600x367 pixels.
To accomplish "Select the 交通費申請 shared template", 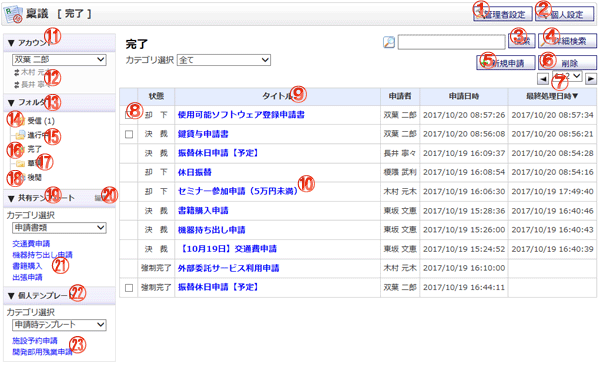I will (x=31, y=244).
